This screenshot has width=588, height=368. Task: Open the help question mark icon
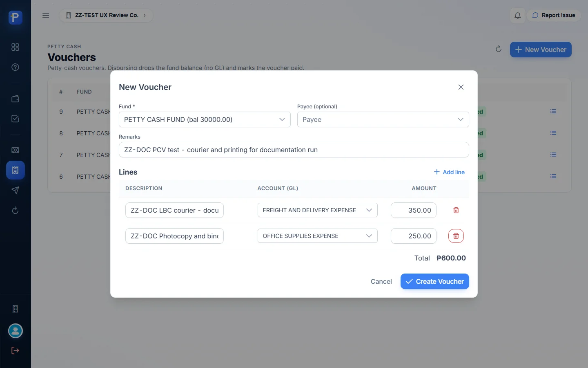[x=15, y=67]
